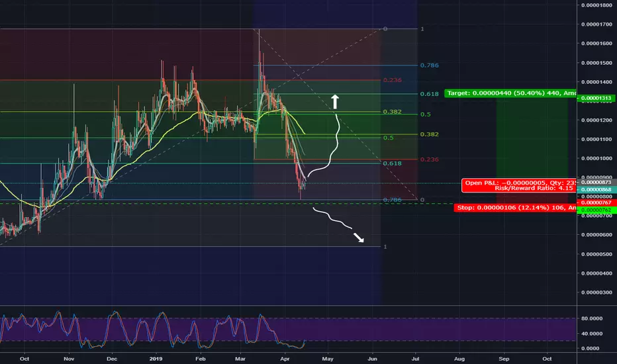Click the green long-position profit zone
The width and height of the screenshot is (617, 364).
point(532,139)
